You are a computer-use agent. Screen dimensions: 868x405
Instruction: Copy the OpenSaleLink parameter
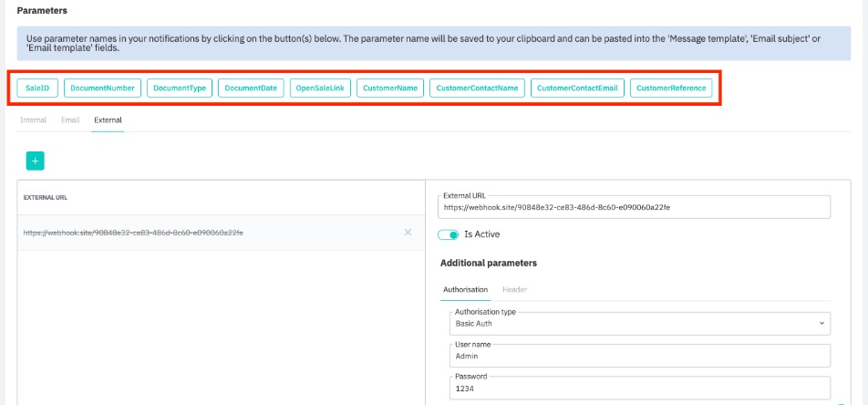tap(319, 88)
